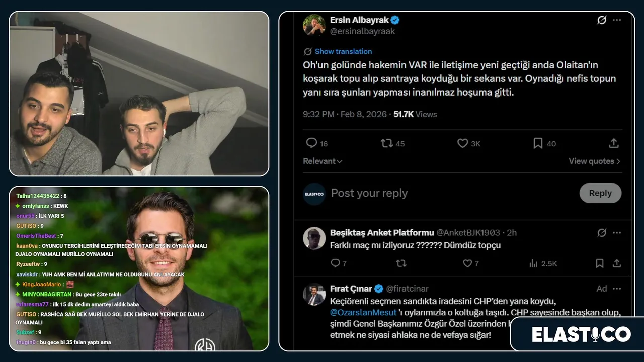This screenshot has width=644, height=362.
Task: Retweet Ersin Albayrak's post
Action: point(387,143)
